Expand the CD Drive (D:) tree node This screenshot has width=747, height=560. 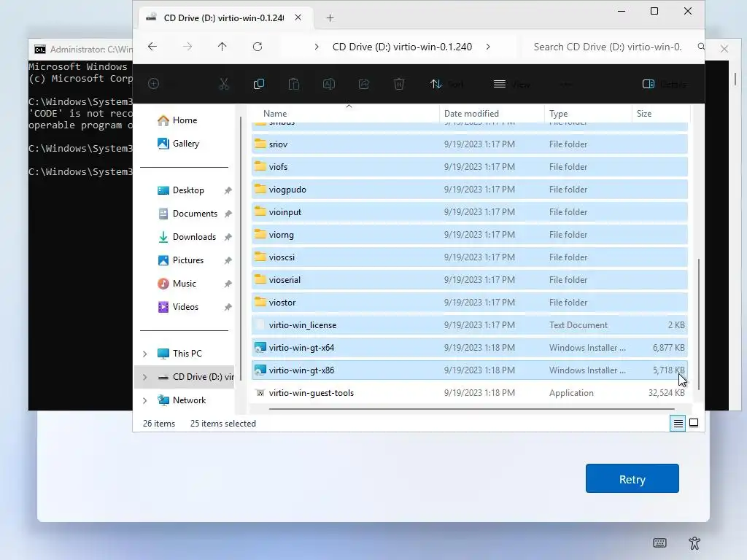pos(145,377)
